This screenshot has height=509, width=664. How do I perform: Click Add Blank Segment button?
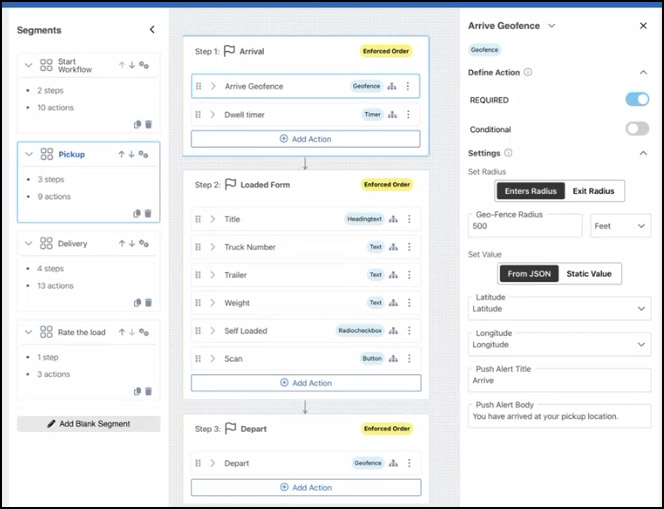pos(88,424)
